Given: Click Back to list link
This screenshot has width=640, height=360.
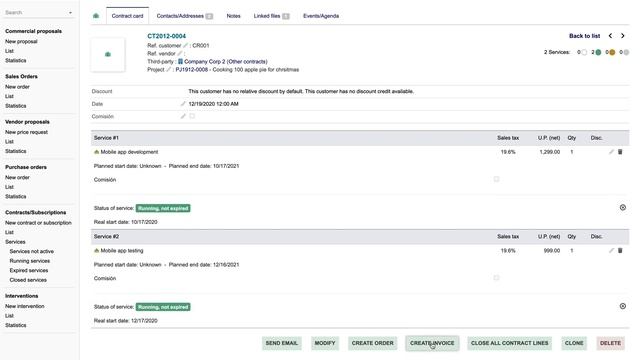Looking at the screenshot, I should [x=584, y=36].
